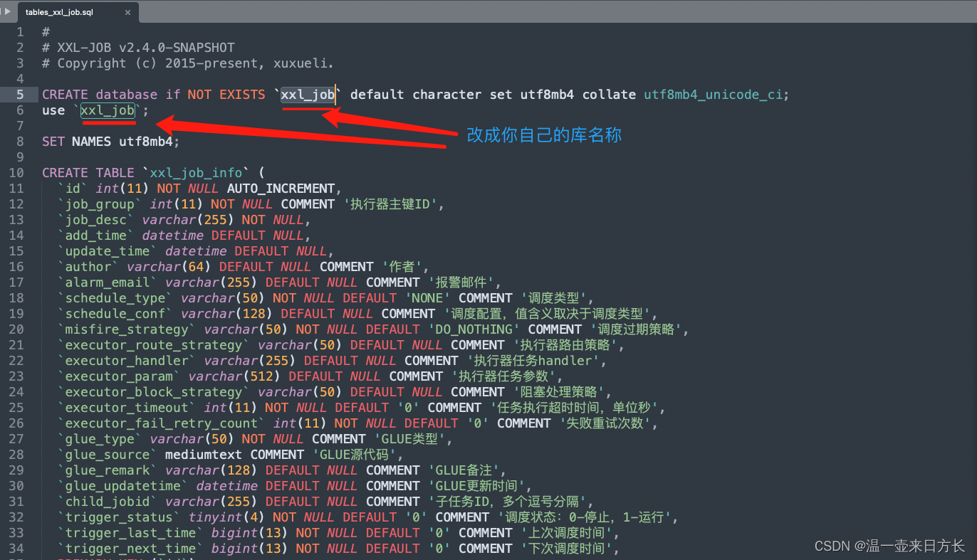Click the `glue_type` column name
This screenshot has height=560, width=977.
[100, 439]
